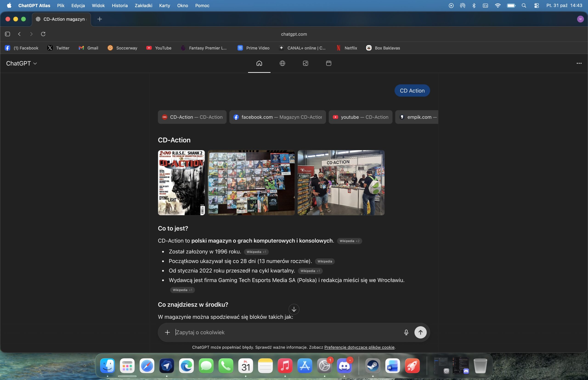Open a new tab with plus button
The width and height of the screenshot is (588, 380).
point(100,19)
